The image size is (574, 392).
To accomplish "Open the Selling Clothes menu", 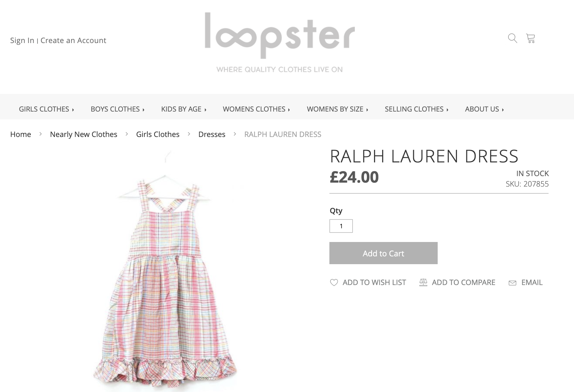I will click(x=416, y=109).
